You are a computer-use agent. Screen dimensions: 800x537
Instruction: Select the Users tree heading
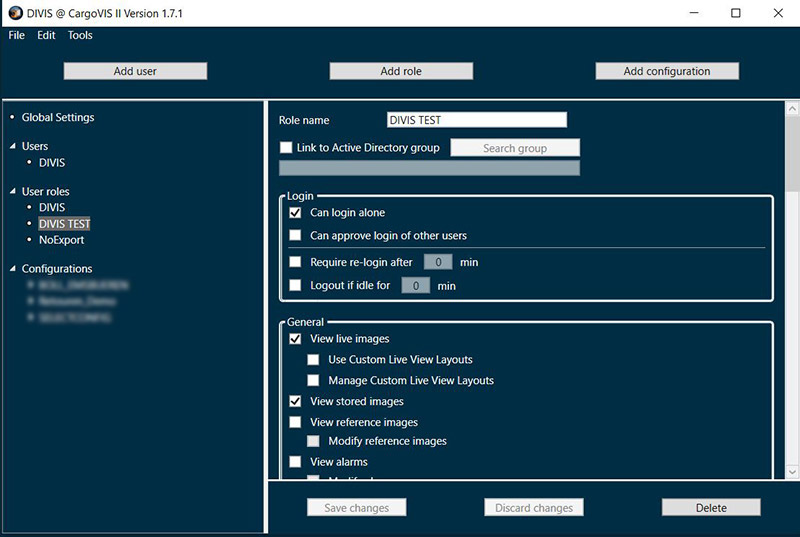(x=35, y=146)
